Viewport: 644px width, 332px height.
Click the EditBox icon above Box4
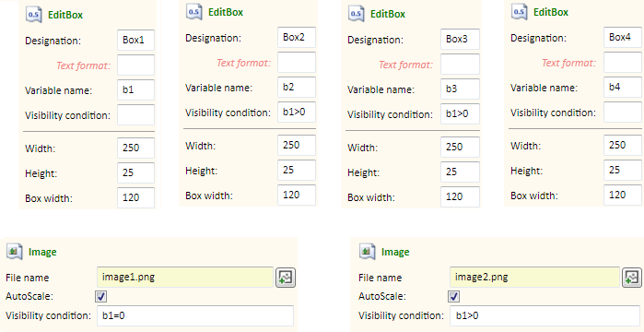[519, 11]
